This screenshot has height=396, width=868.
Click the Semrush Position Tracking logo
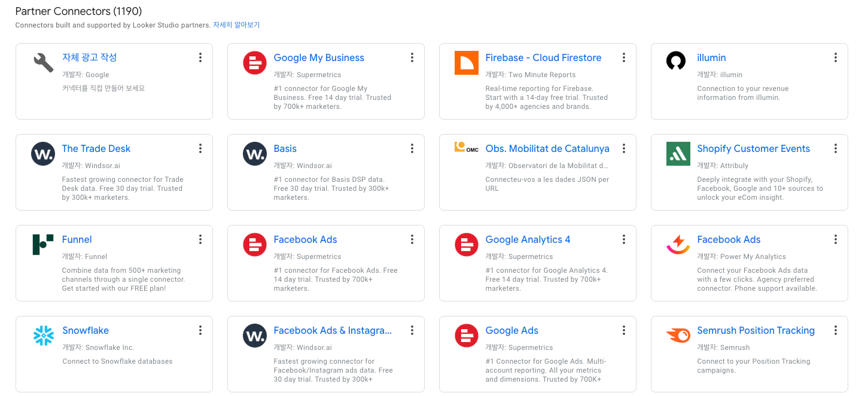678,336
